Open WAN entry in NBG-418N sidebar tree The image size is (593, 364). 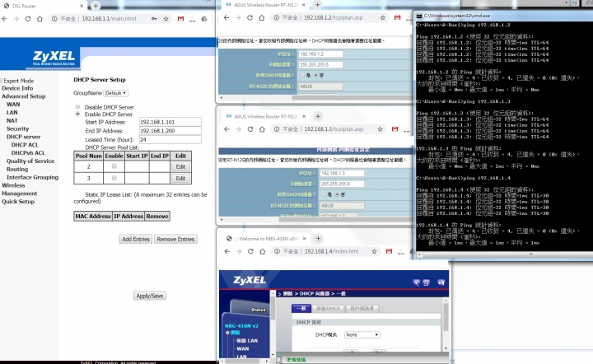[x=243, y=348]
